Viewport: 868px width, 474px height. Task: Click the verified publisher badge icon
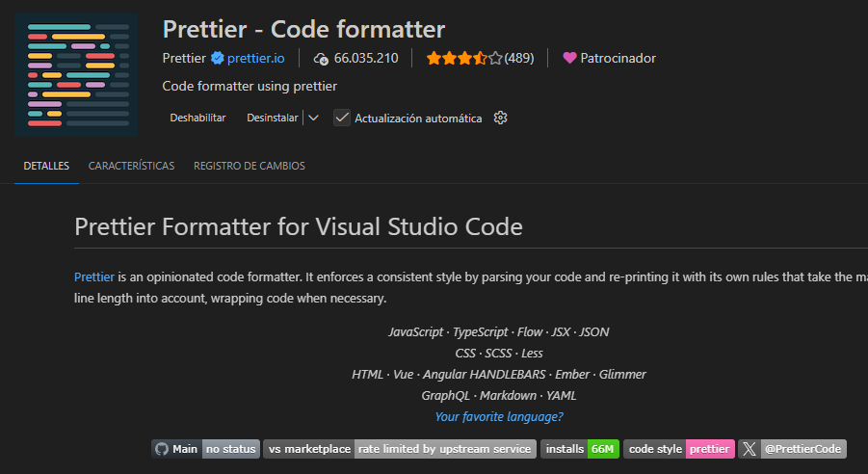pos(218,58)
